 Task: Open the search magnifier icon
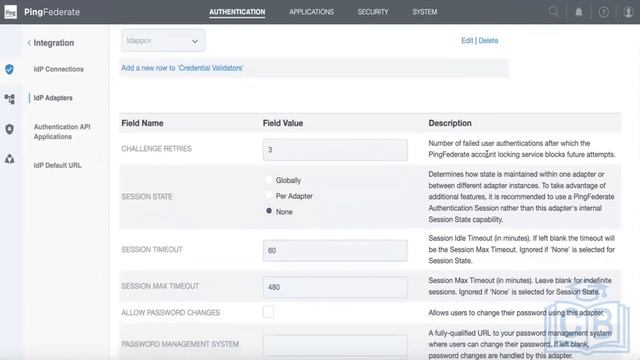pos(553,11)
